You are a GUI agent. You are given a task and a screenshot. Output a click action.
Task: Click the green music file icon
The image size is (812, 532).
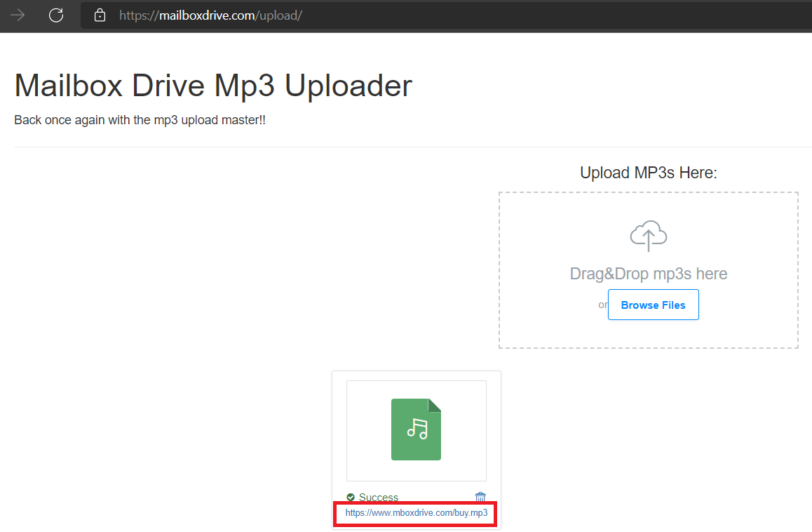pyautogui.click(x=416, y=430)
